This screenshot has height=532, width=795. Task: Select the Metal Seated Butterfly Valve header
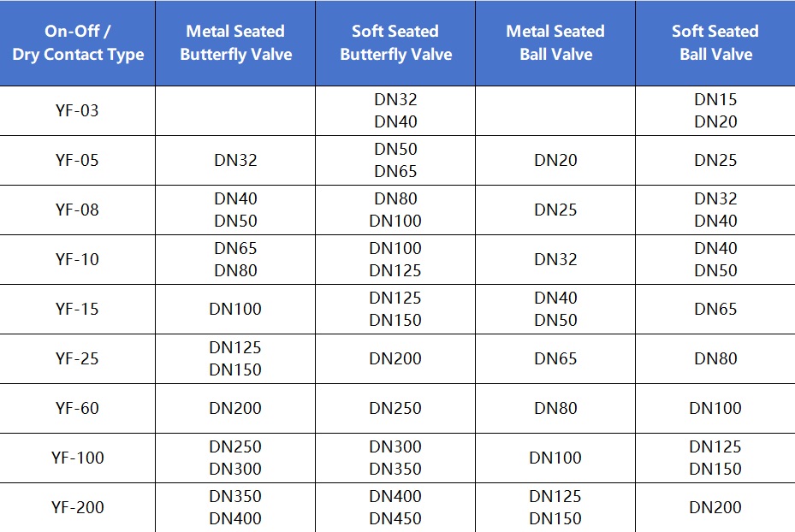236,43
